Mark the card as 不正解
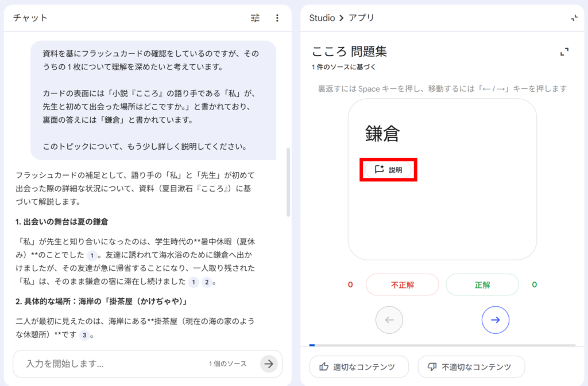Viewport: 588px width, 386px height. 402,284
